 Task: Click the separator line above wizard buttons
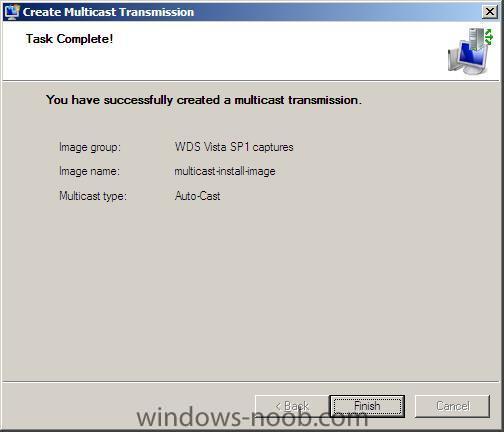coord(251,382)
